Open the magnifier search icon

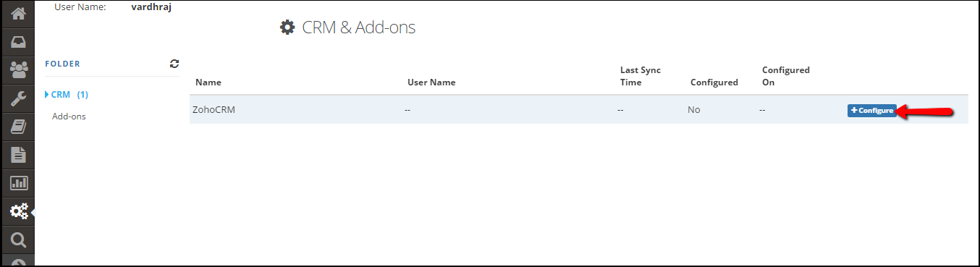pos(18,240)
